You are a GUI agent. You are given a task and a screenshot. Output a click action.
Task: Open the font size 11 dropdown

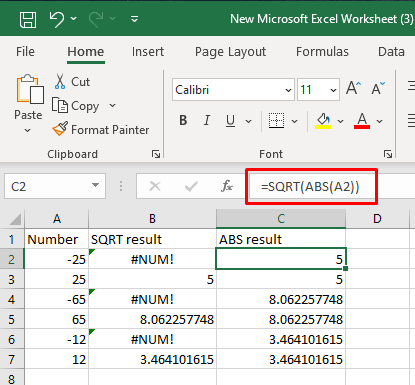click(x=333, y=90)
